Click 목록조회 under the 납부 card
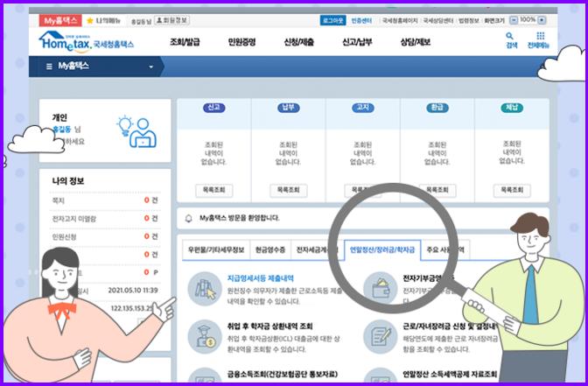The image size is (588, 386). 288,190
